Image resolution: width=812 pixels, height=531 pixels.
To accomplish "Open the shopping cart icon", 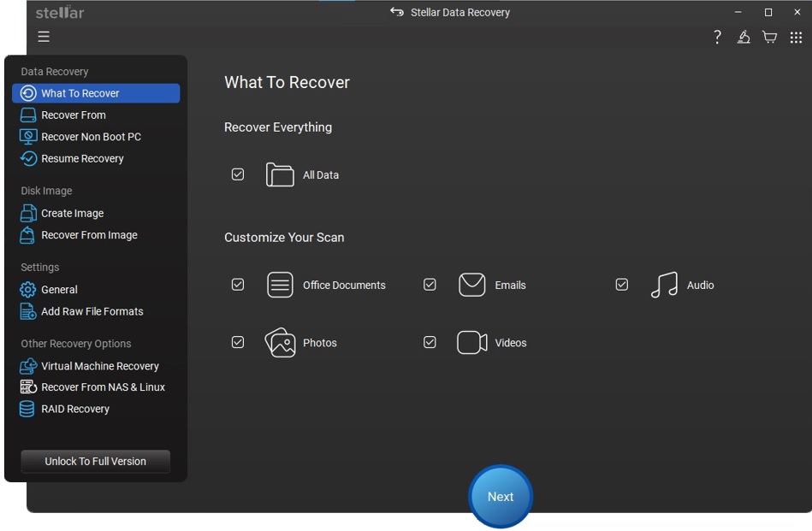I will pos(769,37).
